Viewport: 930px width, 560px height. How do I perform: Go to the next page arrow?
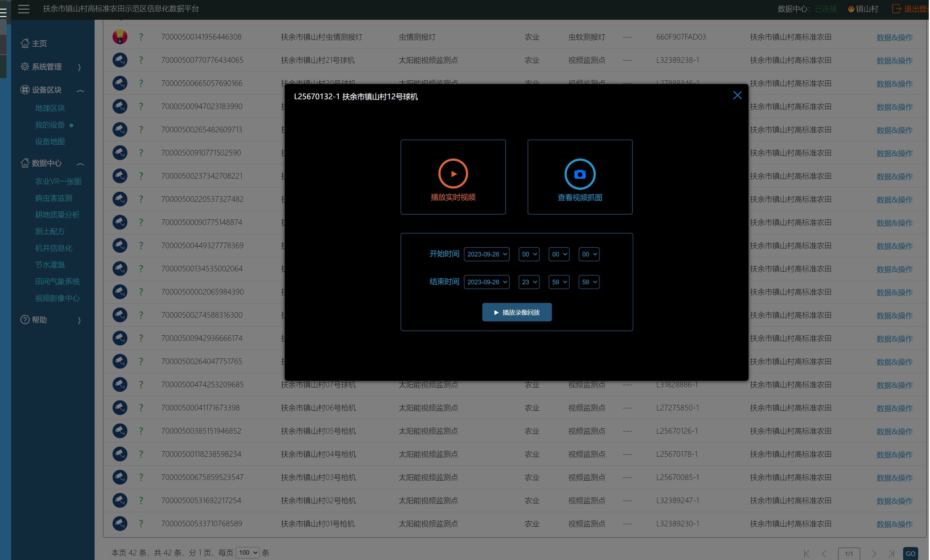(874, 554)
